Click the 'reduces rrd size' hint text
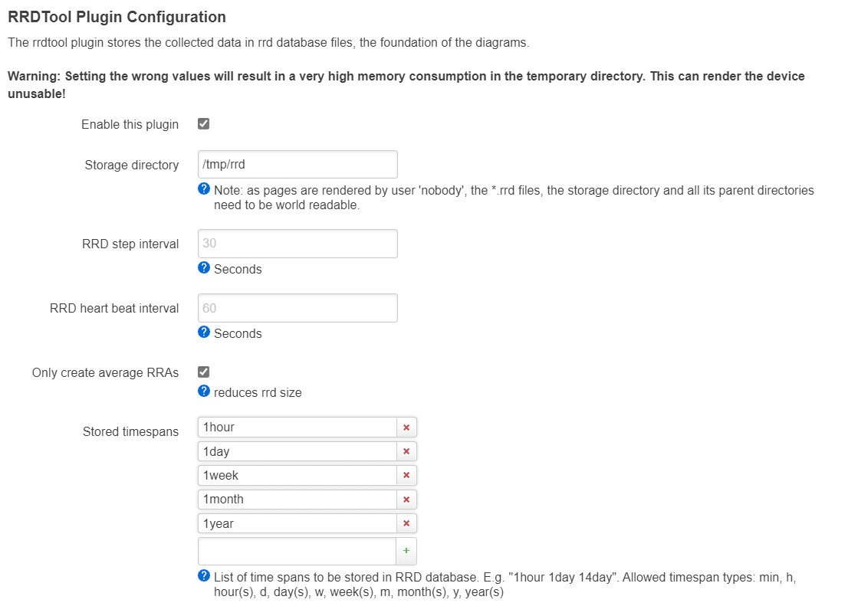 point(258,393)
